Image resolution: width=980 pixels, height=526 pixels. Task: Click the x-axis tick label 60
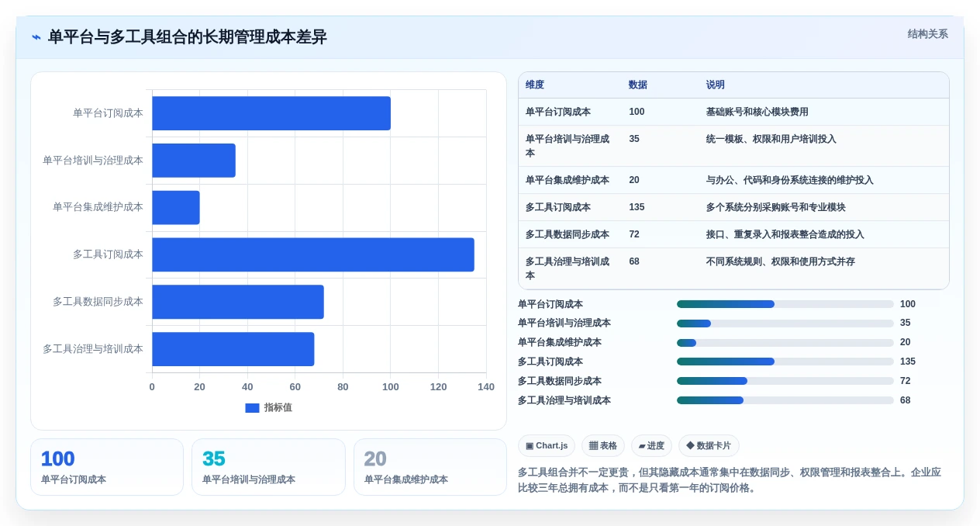[295, 387]
